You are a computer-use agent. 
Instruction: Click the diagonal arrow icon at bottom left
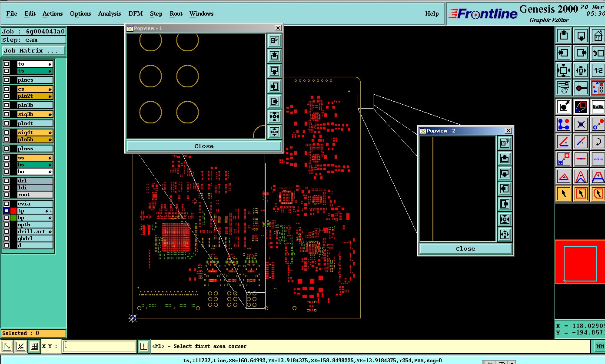[7, 346]
